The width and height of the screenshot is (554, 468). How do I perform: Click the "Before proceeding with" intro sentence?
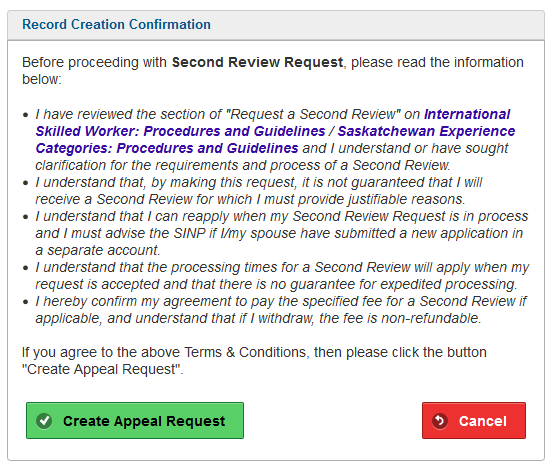[273, 71]
